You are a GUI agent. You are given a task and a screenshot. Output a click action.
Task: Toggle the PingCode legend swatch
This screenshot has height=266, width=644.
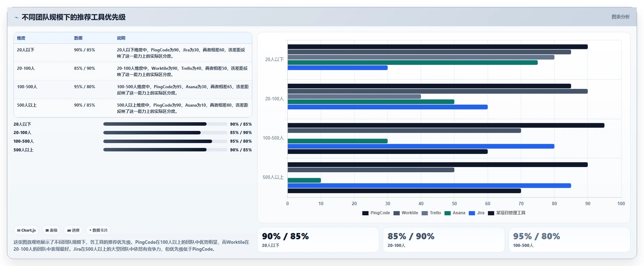[365, 213]
